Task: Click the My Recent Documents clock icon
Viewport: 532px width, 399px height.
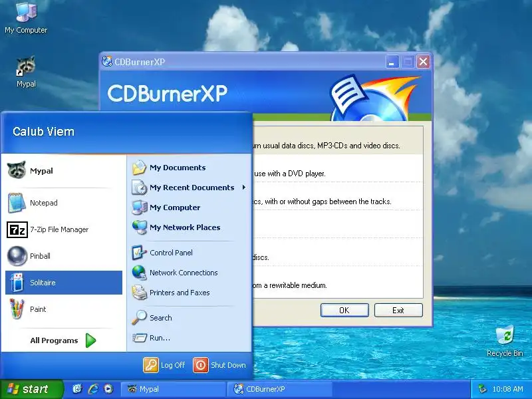Action: pyautogui.click(x=139, y=188)
